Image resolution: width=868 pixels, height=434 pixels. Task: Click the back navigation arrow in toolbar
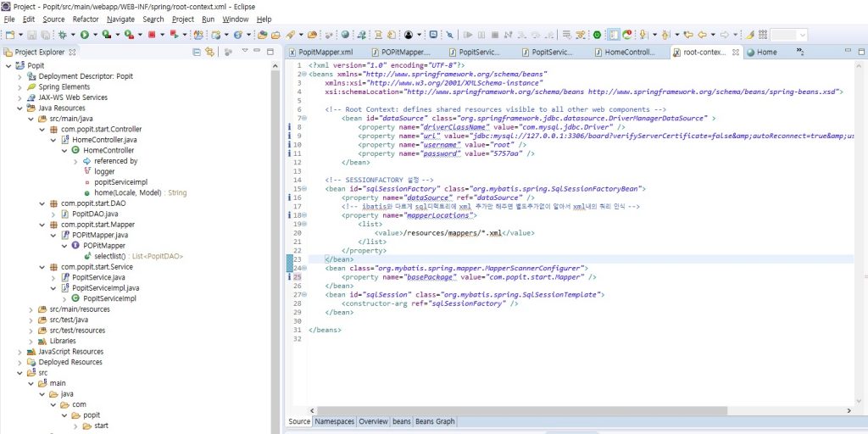(x=702, y=35)
